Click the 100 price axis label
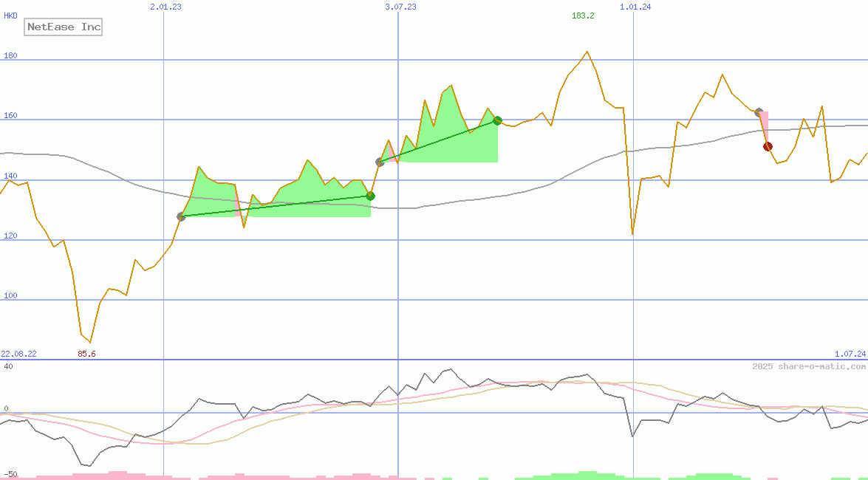Image resolution: width=868 pixels, height=480 pixels. click(x=10, y=295)
